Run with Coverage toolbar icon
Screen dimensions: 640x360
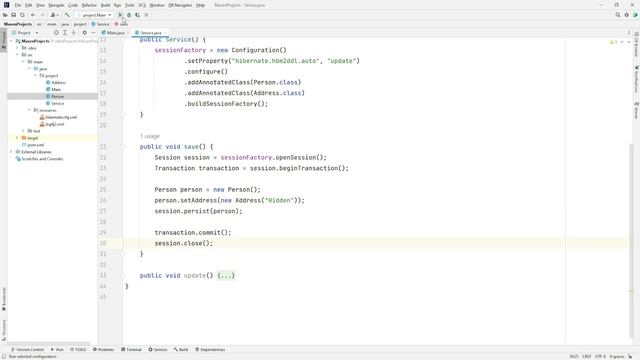(138, 15)
